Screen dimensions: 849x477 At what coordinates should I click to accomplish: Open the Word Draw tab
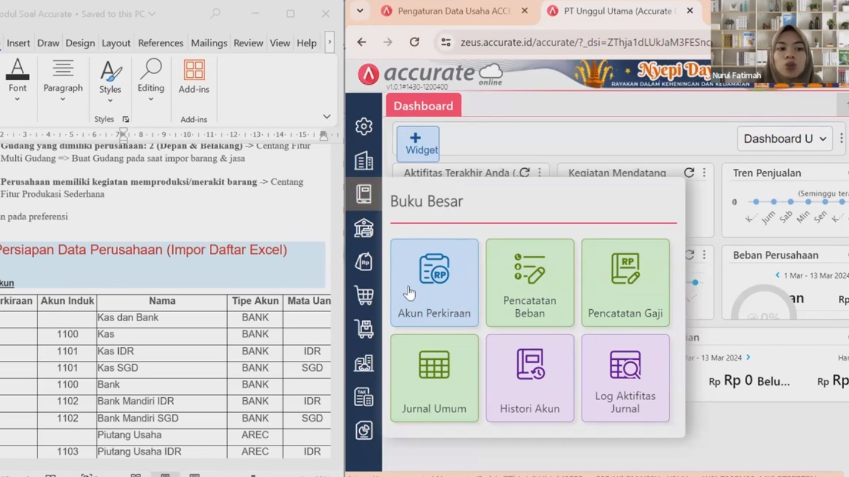click(48, 43)
